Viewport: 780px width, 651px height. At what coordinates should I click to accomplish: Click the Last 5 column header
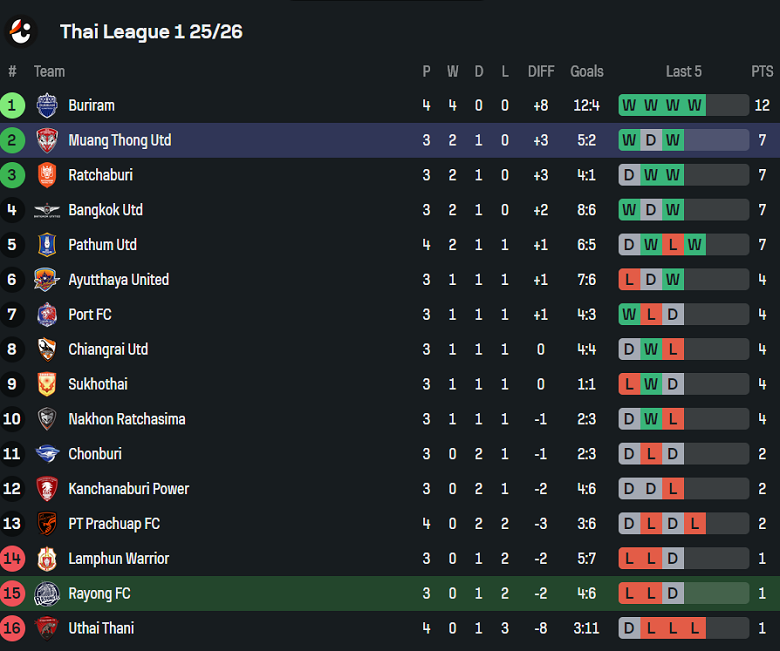(x=684, y=71)
